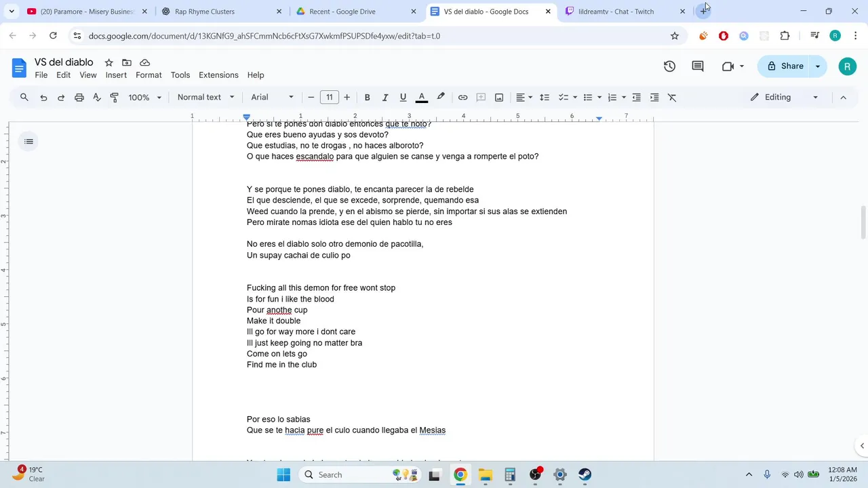Open the Edit menu
Image resolution: width=868 pixels, height=488 pixels.
64,75
